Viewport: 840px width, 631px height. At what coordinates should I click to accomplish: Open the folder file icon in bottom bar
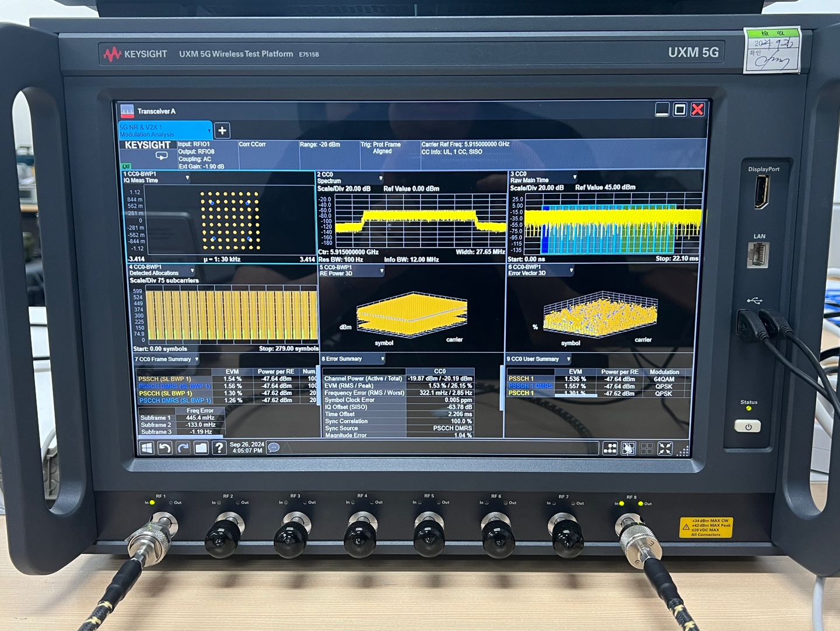coord(201,448)
